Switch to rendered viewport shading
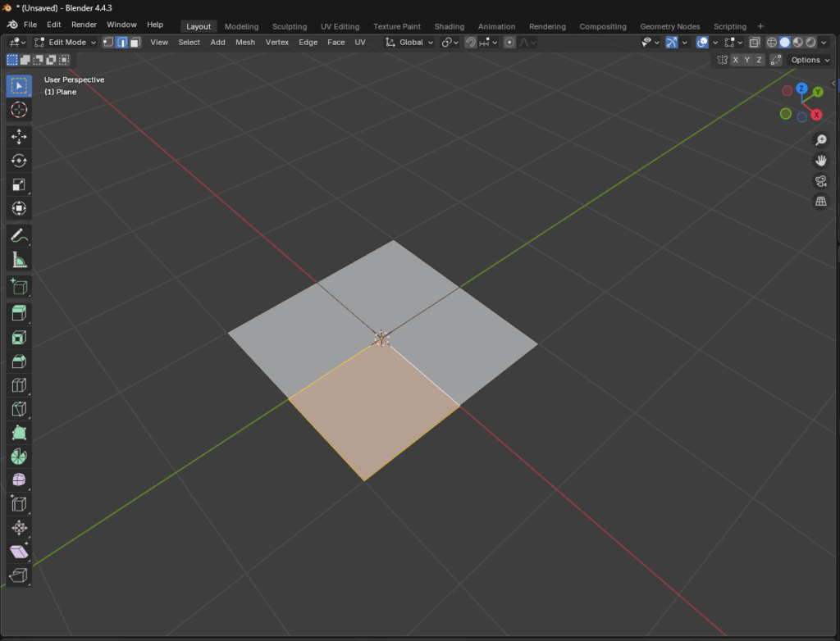The image size is (840, 641). click(x=811, y=43)
